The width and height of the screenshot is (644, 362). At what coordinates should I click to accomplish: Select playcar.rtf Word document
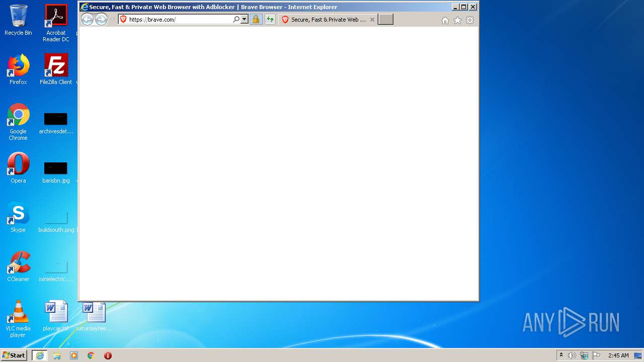coord(56,316)
